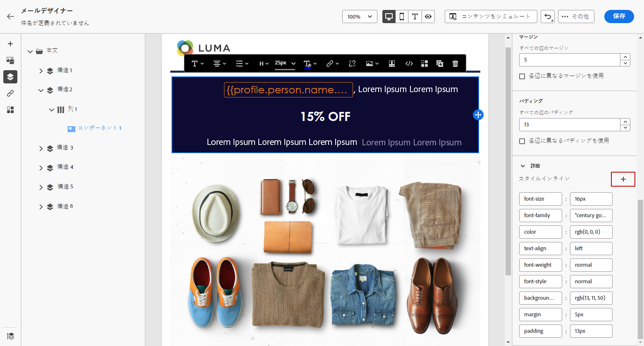This screenshot has height=346, width=644.
Task: Open the その他 menu
Action: 576,17
